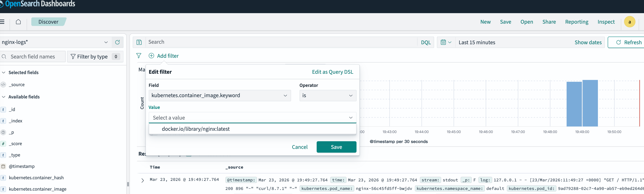Expand the first log row details
Image resolution: width=644 pixels, height=194 pixels.
coord(142,180)
